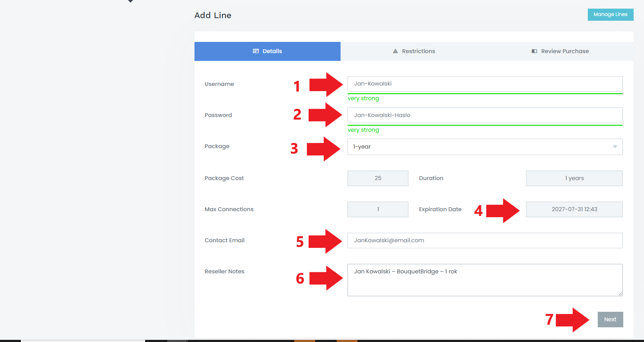Click the Duration field showing 1 years

(574, 178)
